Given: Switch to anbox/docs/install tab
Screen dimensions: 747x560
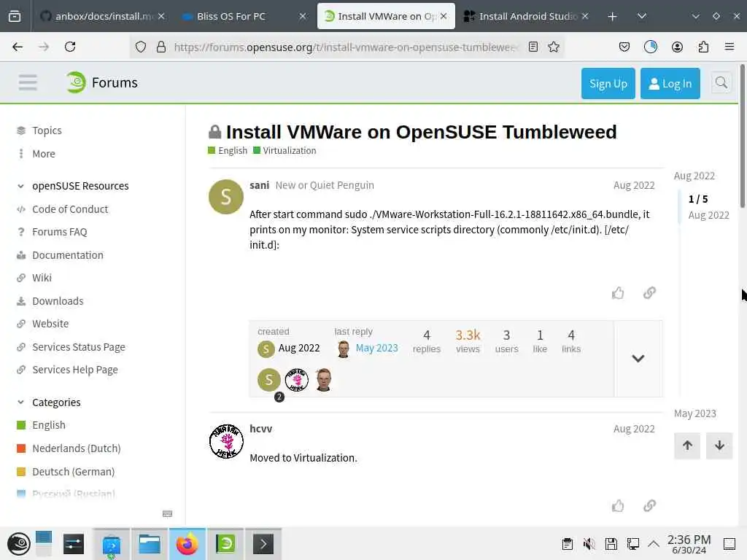Looking at the screenshot, I should coord(101,16).
